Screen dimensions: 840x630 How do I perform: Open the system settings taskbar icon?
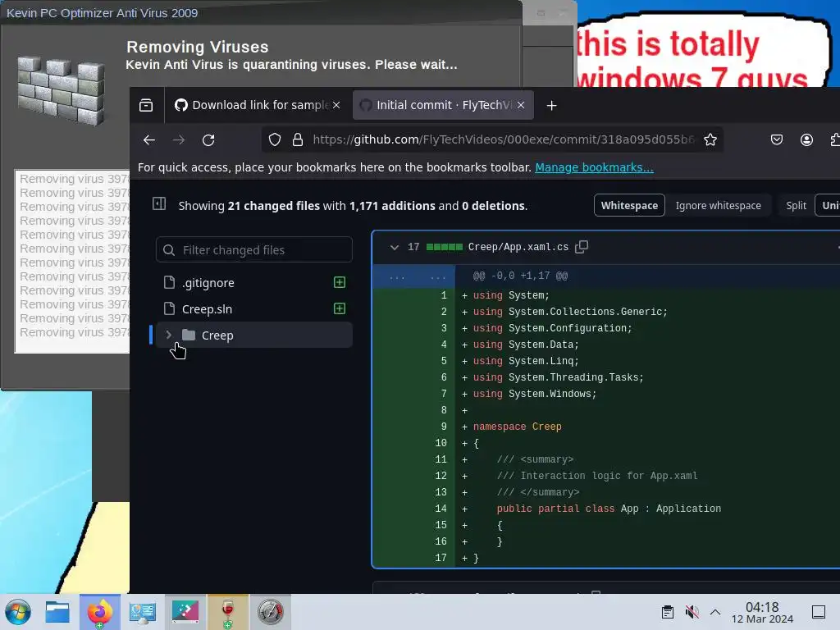pyautogui.click(x=143, y=612)
